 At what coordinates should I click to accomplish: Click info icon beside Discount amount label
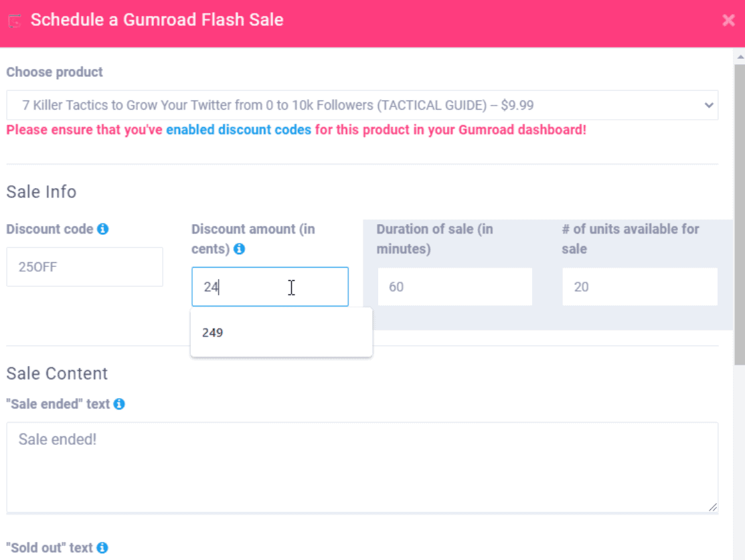pyautogui.click(x=240, y=250)
